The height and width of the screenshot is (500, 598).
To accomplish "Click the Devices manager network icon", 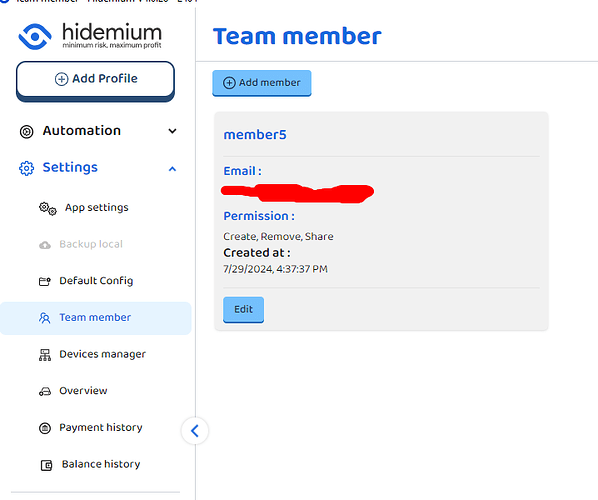I will point(45,355).
